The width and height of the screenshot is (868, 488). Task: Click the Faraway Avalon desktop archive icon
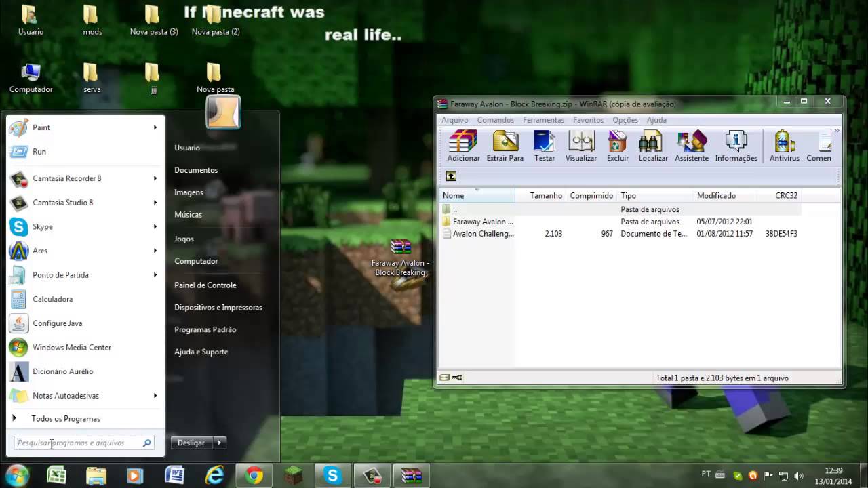401,258
